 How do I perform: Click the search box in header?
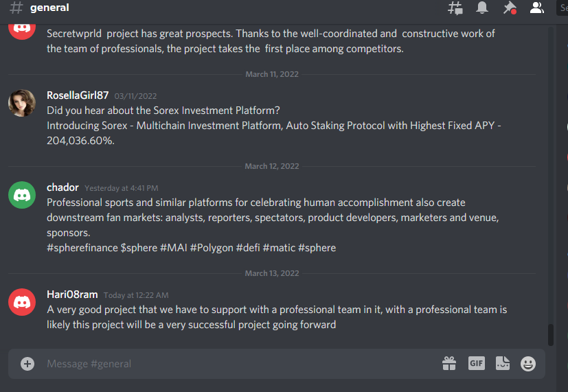(563, 8)
